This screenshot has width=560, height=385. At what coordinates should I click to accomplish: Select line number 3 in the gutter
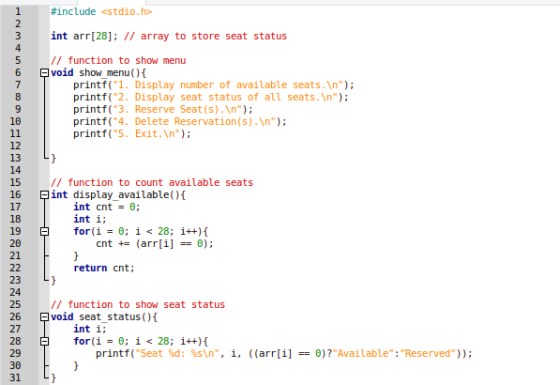(18, 36)
